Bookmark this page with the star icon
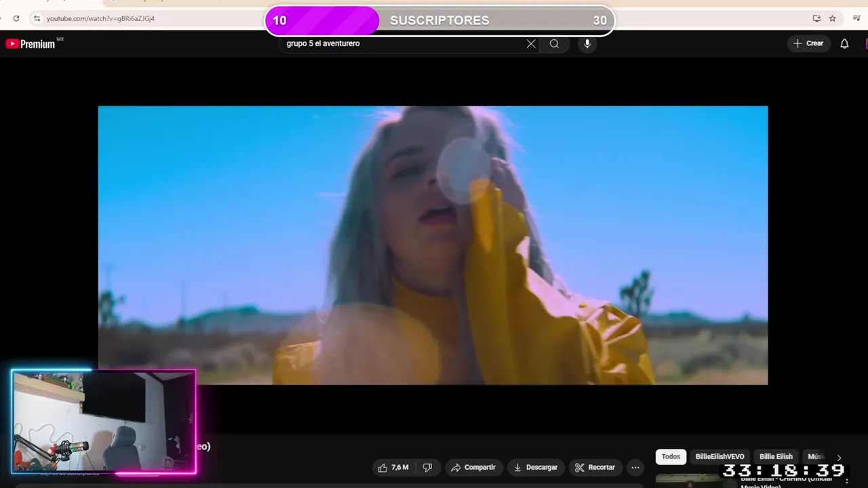 tap(832, 18)
